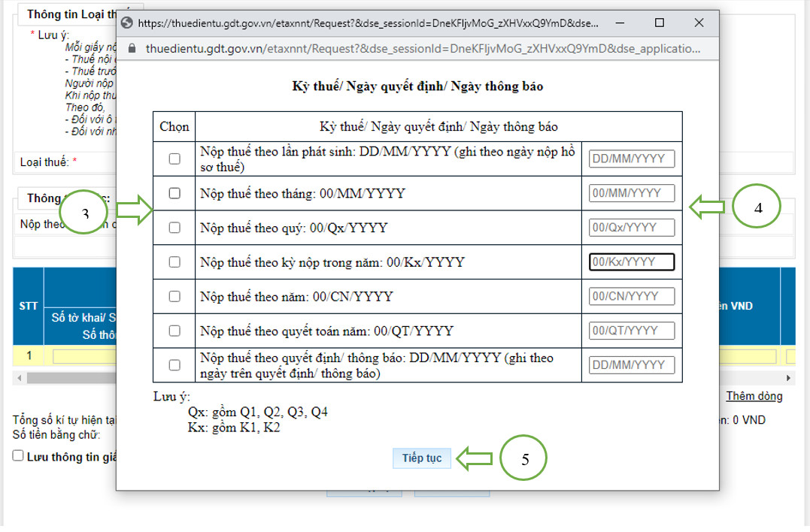Click the 00/Qx/YYYY quarter input field

click(x=631, y=228)
